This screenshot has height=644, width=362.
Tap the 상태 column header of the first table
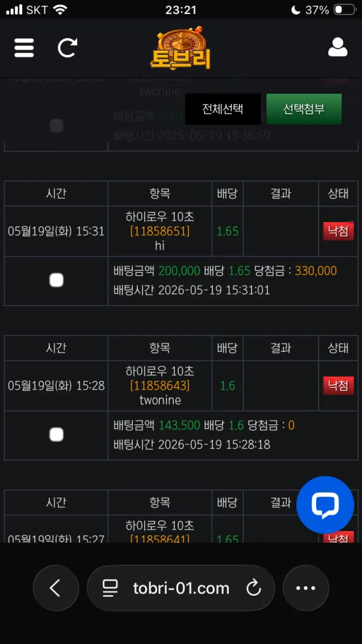click(338, 194)
